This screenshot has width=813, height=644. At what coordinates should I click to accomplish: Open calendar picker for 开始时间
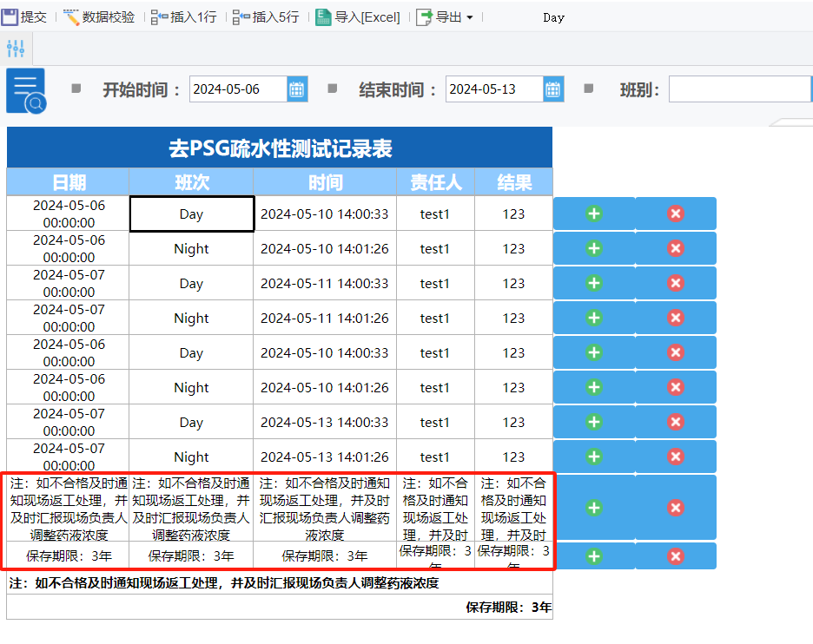tap(297, 89)
